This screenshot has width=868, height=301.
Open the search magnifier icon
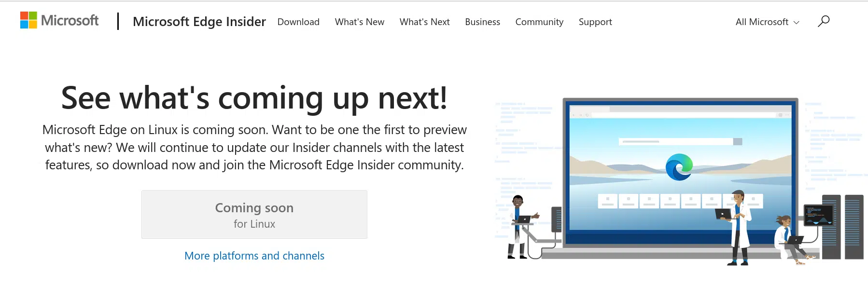coord(824,21)
